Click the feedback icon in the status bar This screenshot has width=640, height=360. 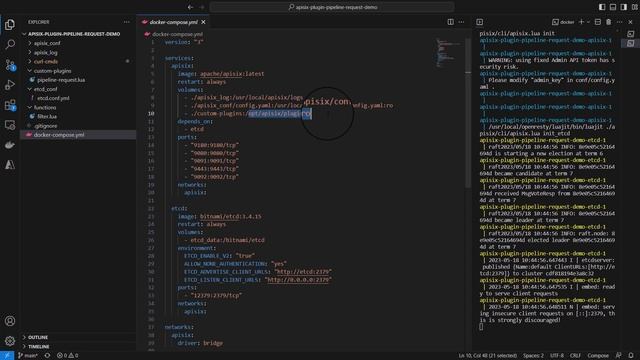tap(619, 356)
